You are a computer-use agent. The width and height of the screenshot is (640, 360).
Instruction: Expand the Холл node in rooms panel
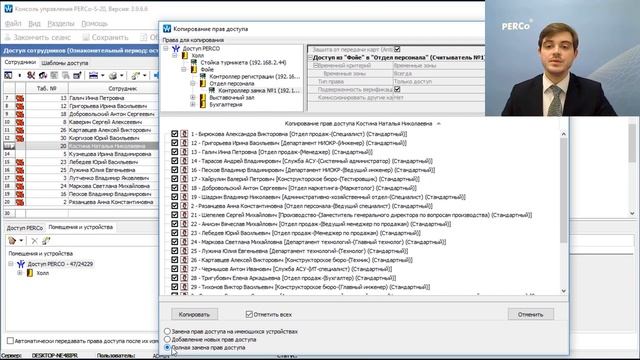tap(20, 273)
